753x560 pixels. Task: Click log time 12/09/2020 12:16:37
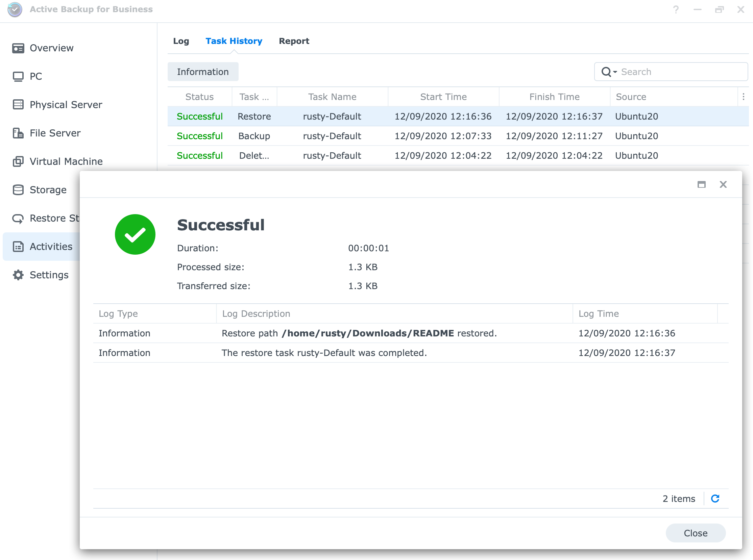pos(627,353)
